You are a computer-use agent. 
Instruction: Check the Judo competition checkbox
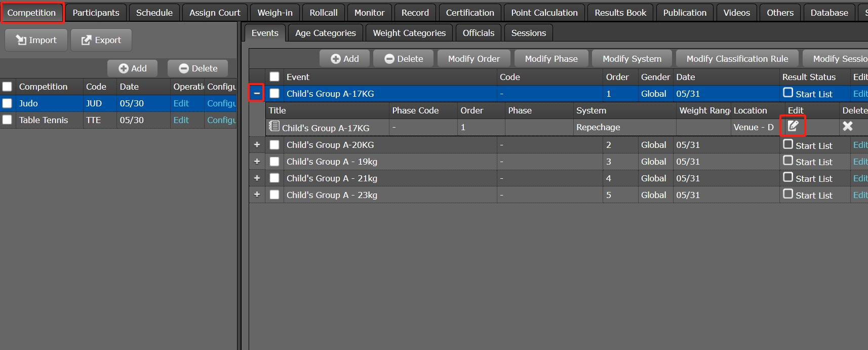(7, 103)
